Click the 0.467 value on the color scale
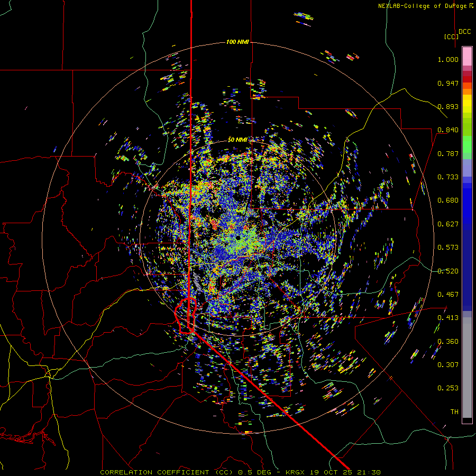This screenshot has height=476, width=476. [448, 295]
